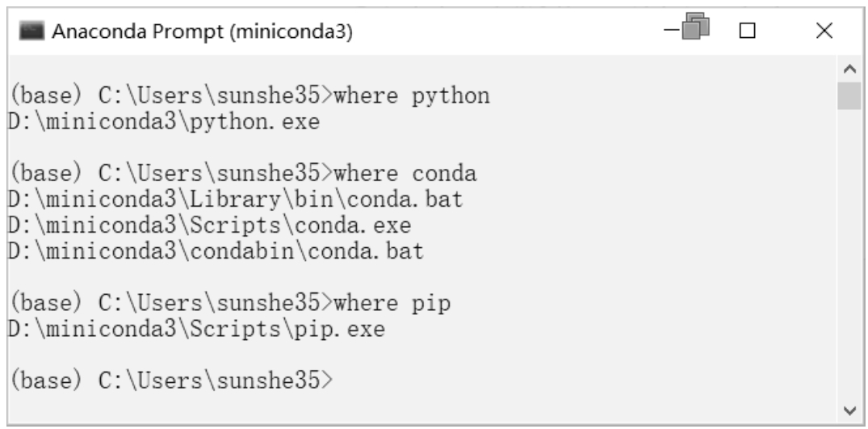Click the vertical scrollbar thumb
Image resolution: width=868 pixels, height=429 pixels.
point(849,96)
